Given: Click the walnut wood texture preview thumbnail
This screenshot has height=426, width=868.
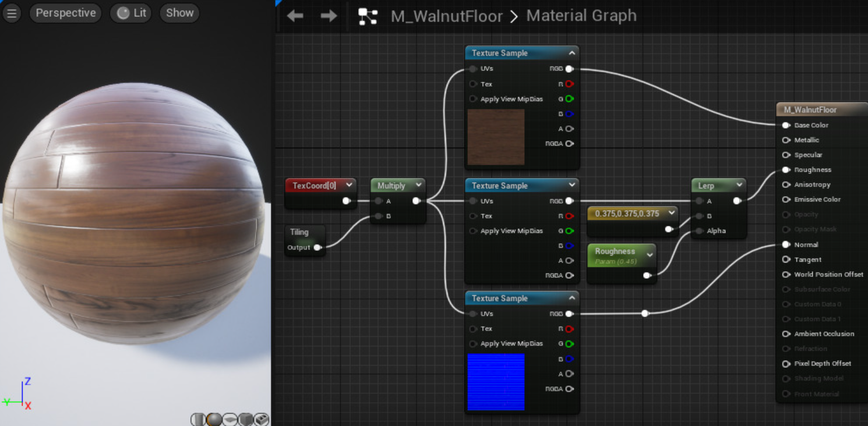Looking at the screenshot, I should click(x=496, y=137).
